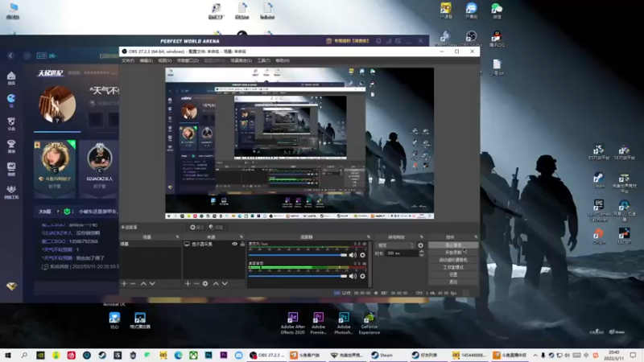
Task: Move scene up in Scenes panel
Action: pos(143,284)
